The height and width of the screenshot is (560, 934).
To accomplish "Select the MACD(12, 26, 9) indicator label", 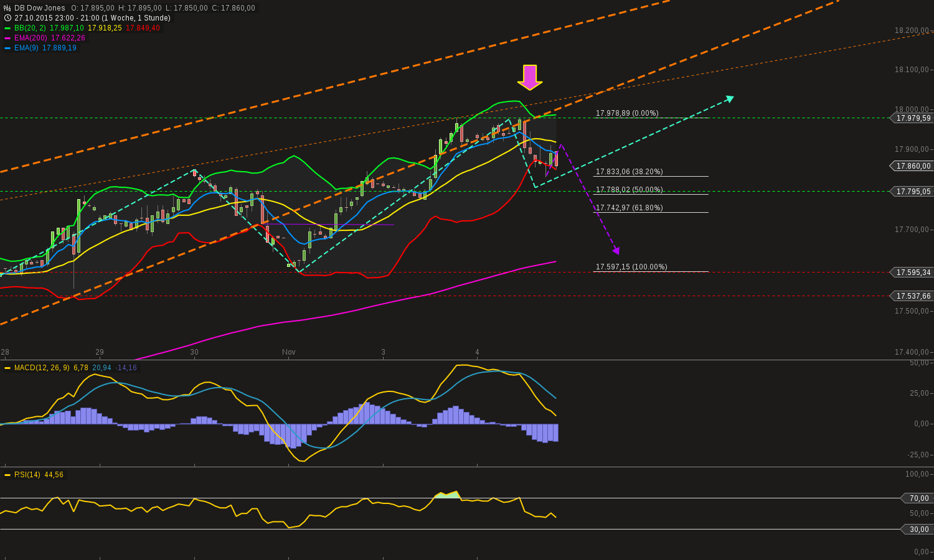I will coord(42,368).
